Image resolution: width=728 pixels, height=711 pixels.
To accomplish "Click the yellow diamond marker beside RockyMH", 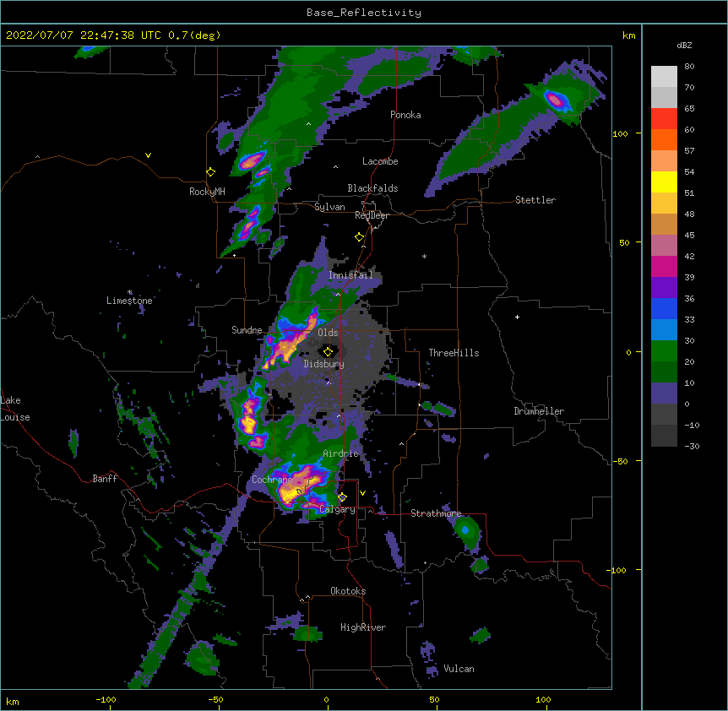I will coord(210,172).
